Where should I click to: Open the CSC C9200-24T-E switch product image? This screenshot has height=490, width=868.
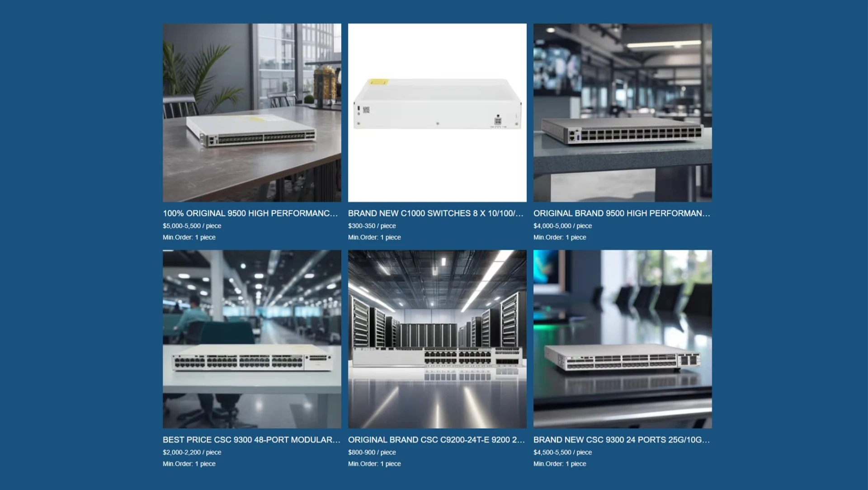[x=437, y=339]
